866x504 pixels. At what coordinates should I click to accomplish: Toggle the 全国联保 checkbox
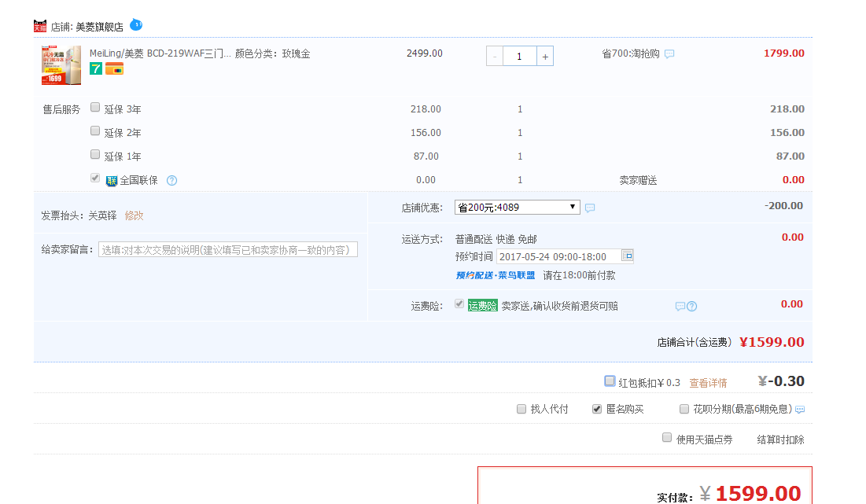click(95, 178)
